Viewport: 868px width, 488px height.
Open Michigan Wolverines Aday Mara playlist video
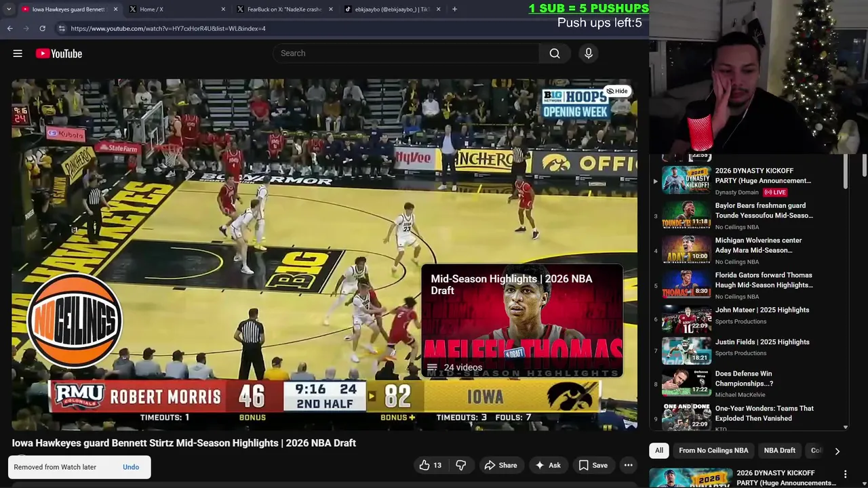(749, 250)
